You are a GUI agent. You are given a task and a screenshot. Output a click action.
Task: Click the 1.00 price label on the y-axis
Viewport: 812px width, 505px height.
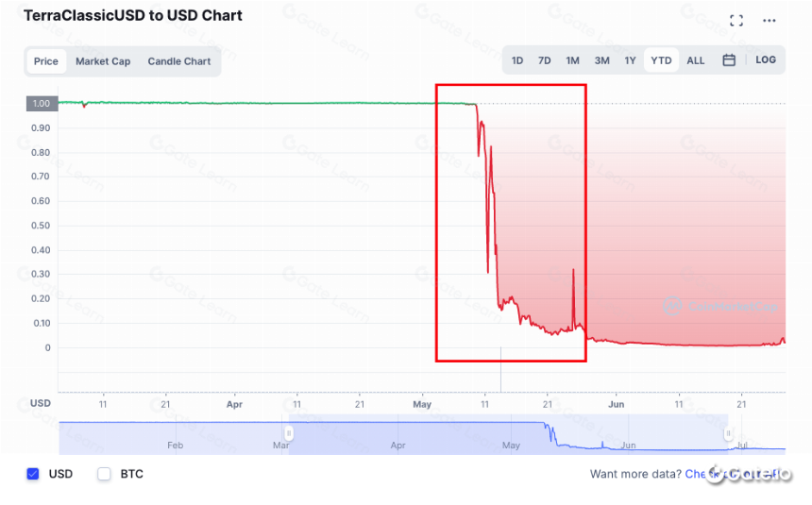click(x=42, y=104)
